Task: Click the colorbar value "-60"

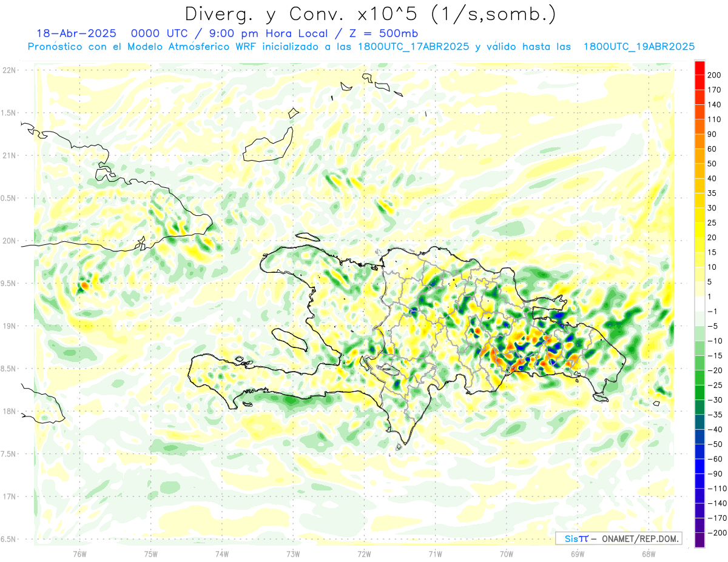Action: click(716, 459)
